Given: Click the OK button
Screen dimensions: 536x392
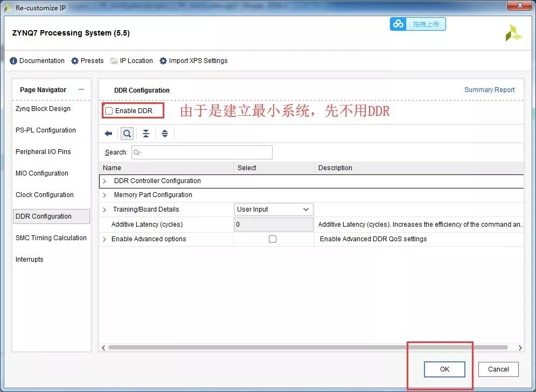Looking at the screenshot, I should (x=444, y=369).
